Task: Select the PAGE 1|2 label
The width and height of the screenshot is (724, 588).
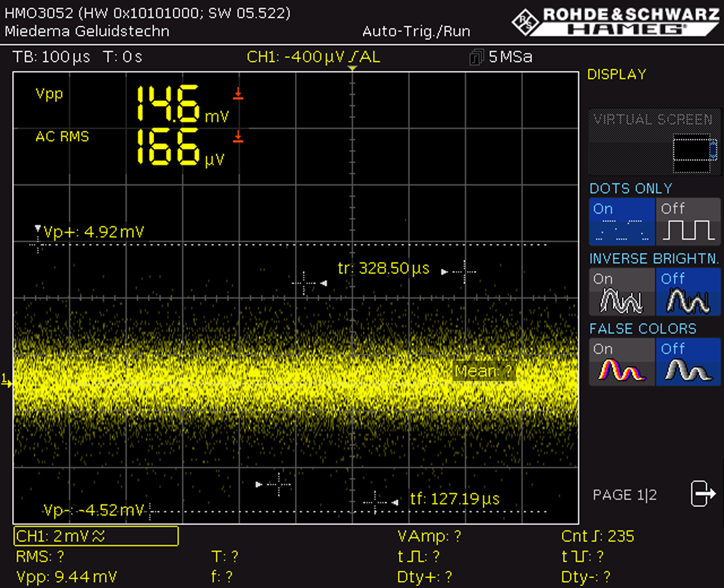Action: [624, 495]
